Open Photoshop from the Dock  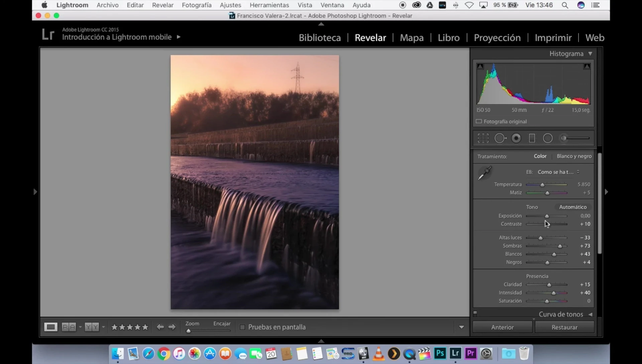440,353
